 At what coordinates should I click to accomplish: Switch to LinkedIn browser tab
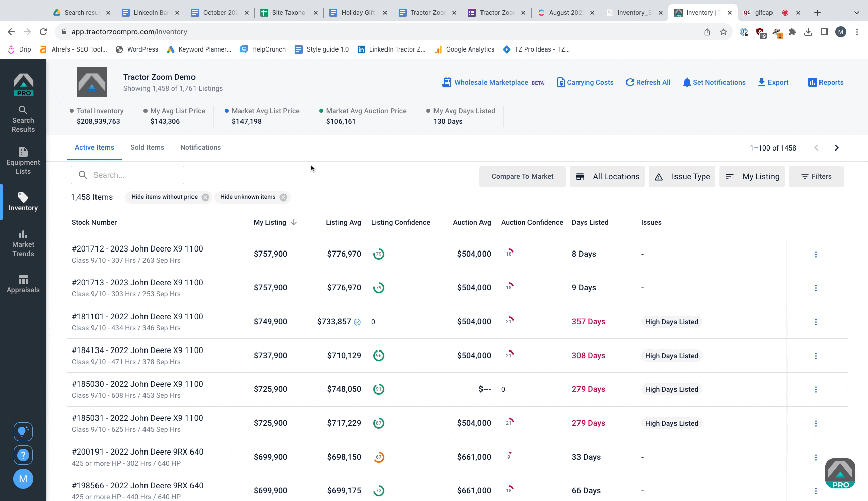[x=150, y=12]
